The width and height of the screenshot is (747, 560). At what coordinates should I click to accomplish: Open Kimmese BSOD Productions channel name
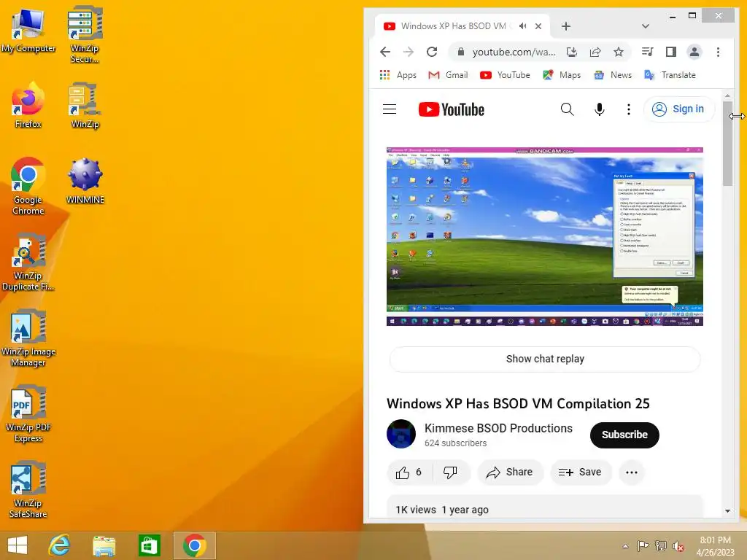[498, 428]
